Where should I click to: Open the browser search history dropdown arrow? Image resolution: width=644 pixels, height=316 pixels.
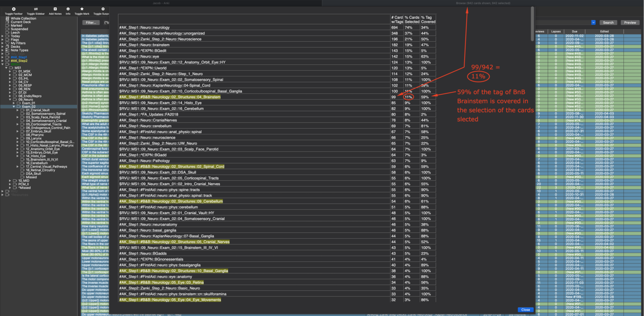point(593,22)
